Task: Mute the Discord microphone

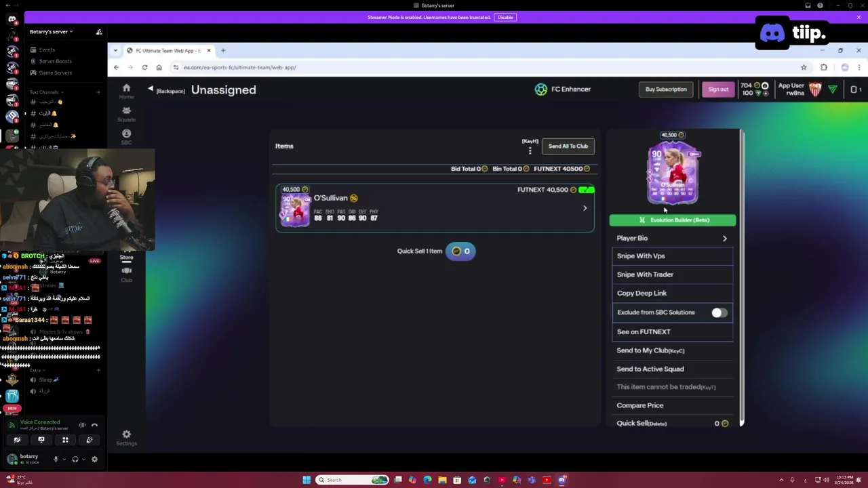Action: click(x=56, y=459)
